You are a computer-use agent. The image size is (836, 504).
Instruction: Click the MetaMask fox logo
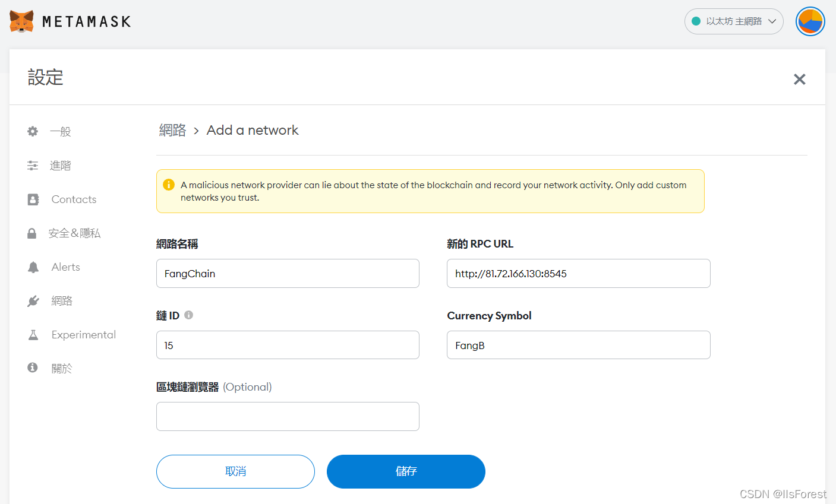[x=21, y=21]
